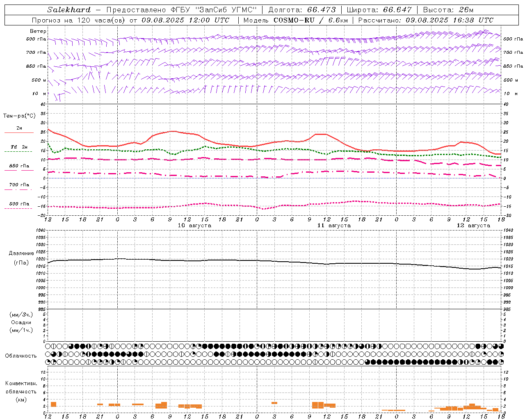Click the Осадки precipitation label
The image size is (525, 420).
[21, 322]
